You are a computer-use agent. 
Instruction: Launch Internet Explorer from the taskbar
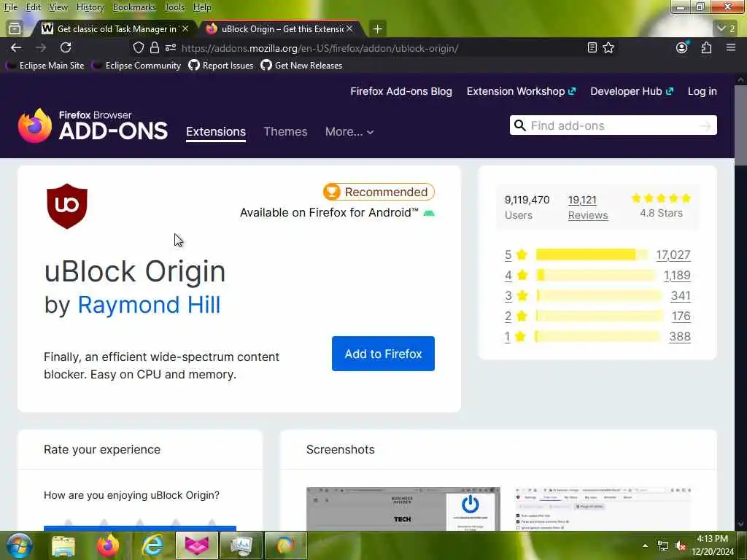point(153,545)
